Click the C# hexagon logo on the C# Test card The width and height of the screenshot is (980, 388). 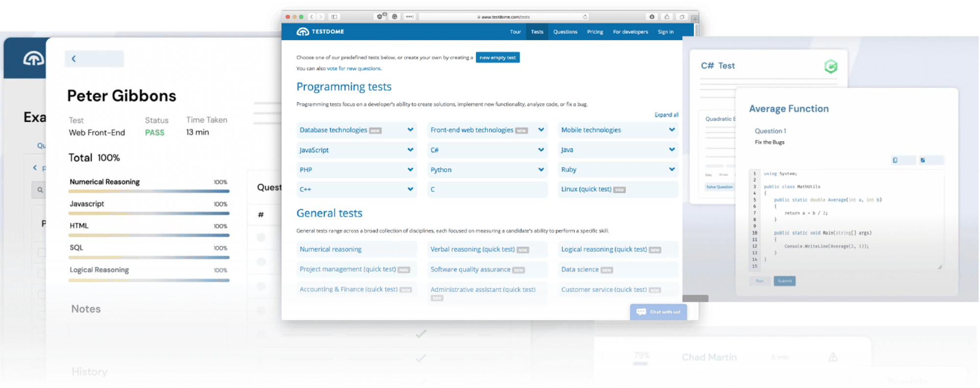831,66
